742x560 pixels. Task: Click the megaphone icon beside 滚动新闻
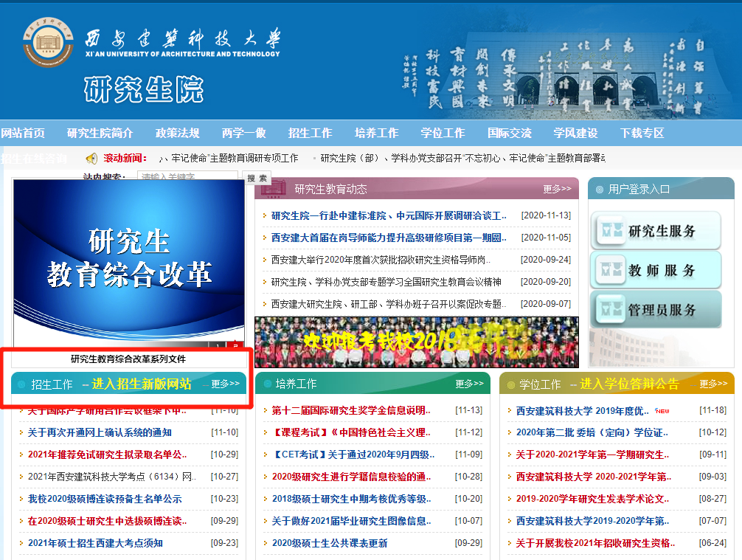coord(91,158)
